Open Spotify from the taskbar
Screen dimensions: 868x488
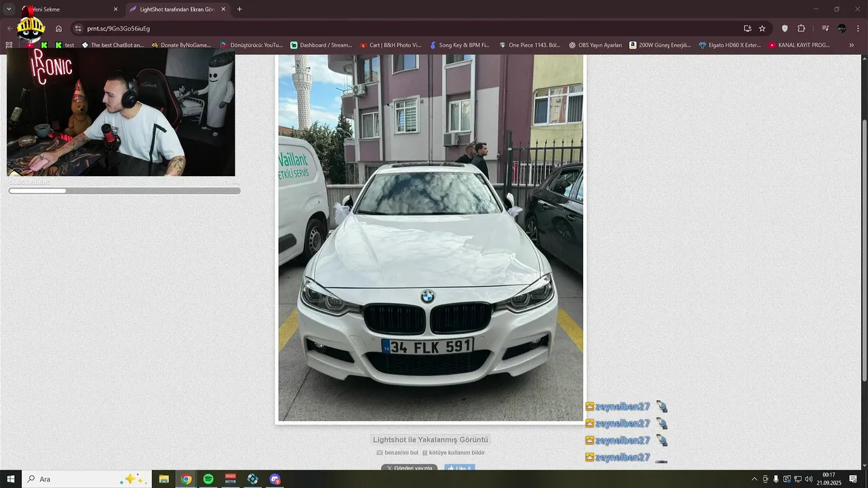point(208,479)
